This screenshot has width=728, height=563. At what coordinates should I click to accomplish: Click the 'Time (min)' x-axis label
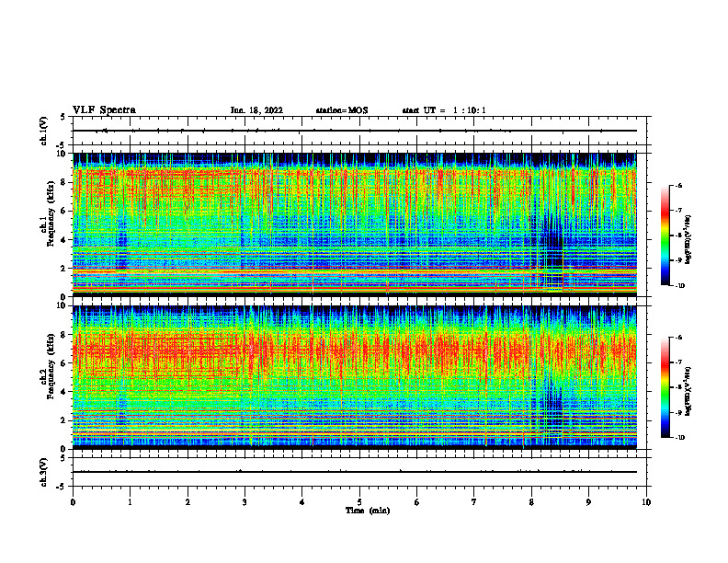point(368,511)
